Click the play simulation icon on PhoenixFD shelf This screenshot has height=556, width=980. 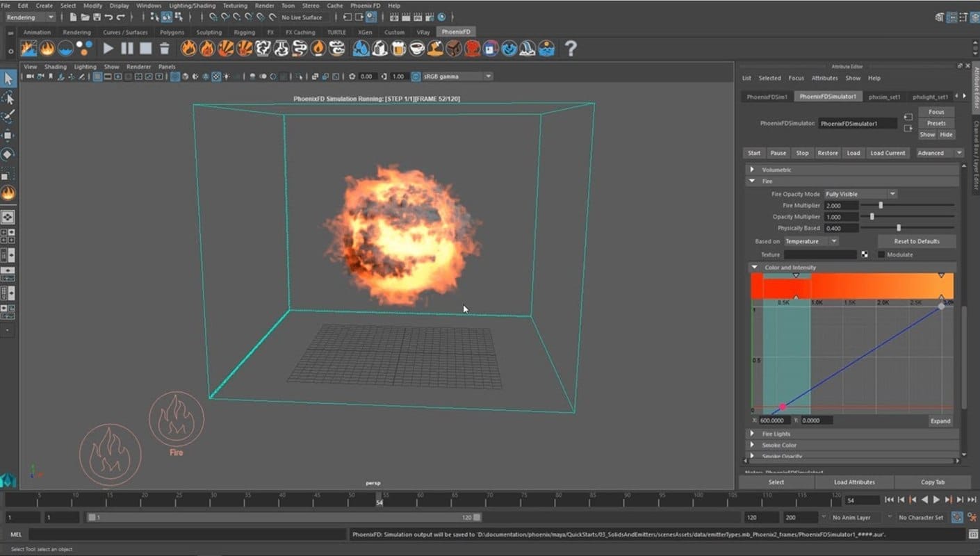tap(108, 48)
